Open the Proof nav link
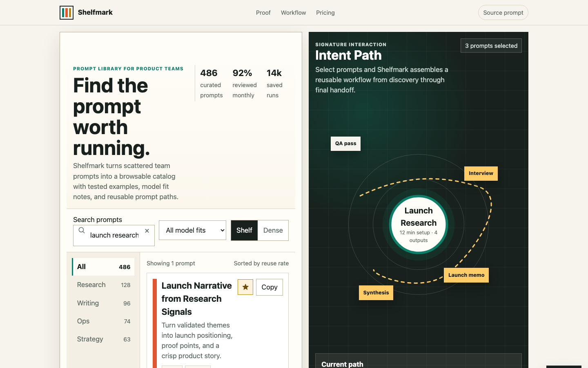The width and height of the screenshot is (588, 368). (x=263, y=13)
